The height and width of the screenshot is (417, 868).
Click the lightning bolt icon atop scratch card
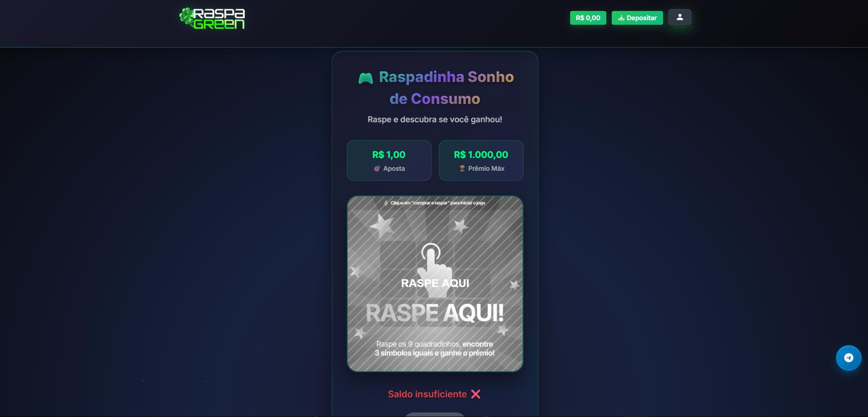coord(386,203)
